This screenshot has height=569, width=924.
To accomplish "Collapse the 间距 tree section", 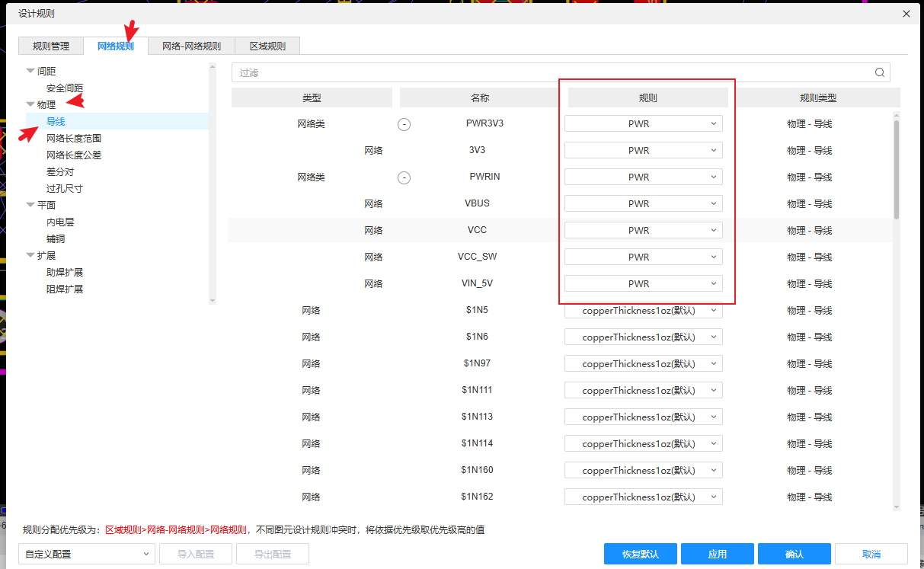I will coord(30,71).
